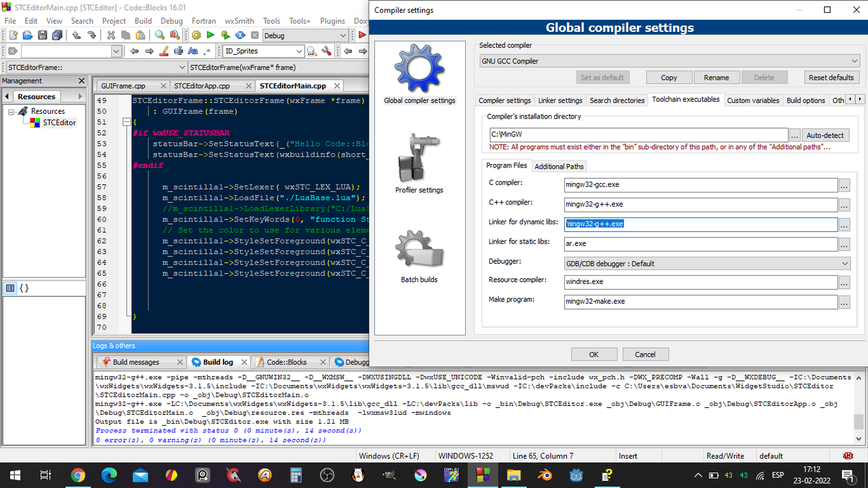Browse for the Make program executable
This screenshot has height=488, width=868.
tap(844, 302)
